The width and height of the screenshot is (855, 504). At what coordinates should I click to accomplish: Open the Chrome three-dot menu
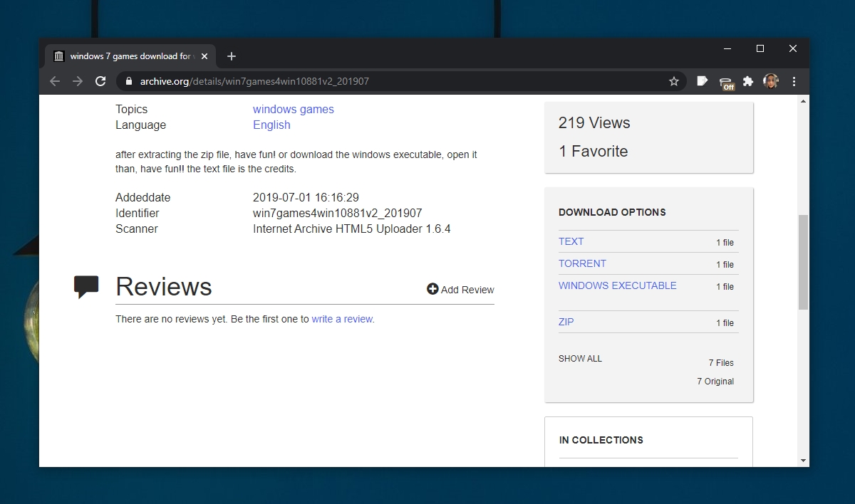coord(794,81)
